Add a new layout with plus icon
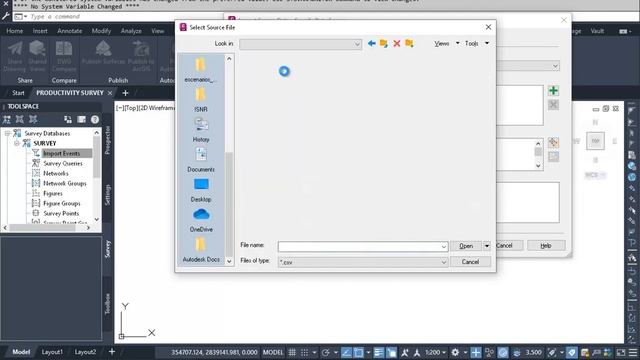 (x=112, y=351)
